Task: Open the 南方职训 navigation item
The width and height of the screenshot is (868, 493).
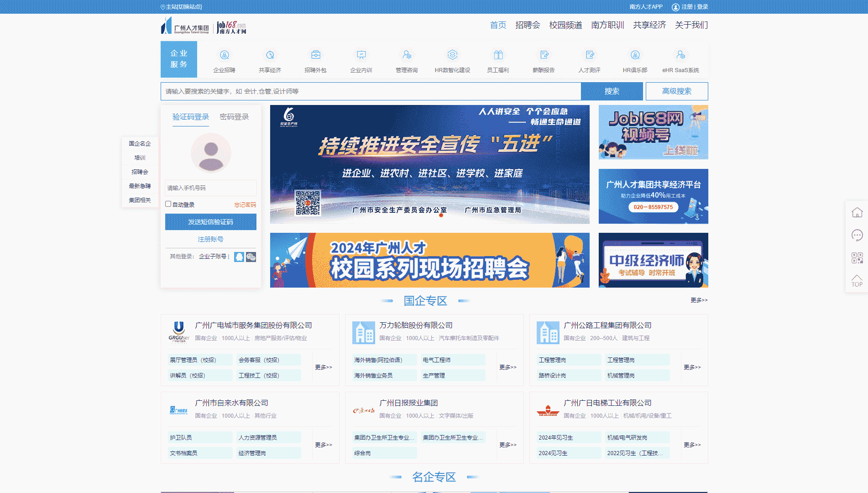Action: tap(607, 25)
